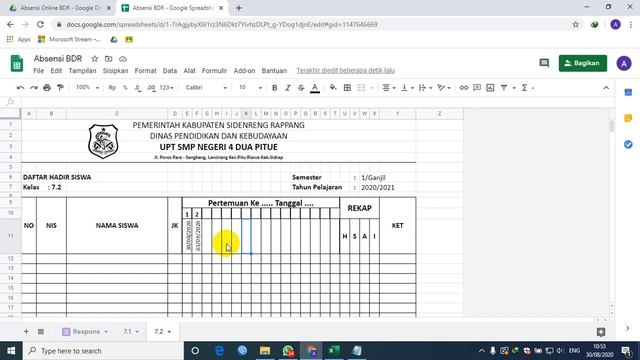Open the Data menu
This screenshot has width=640, height=360.
tap(170, 71)
